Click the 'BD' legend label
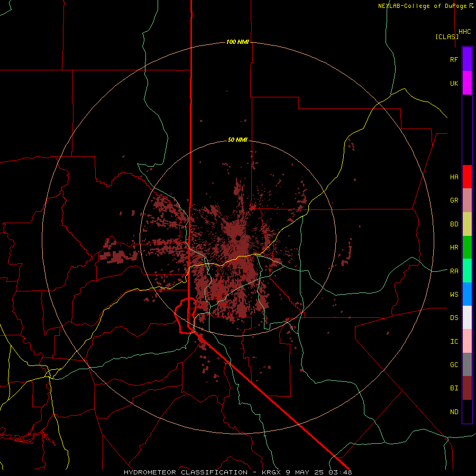The width and height of the screenshot is (476, 476). point(454,224)
